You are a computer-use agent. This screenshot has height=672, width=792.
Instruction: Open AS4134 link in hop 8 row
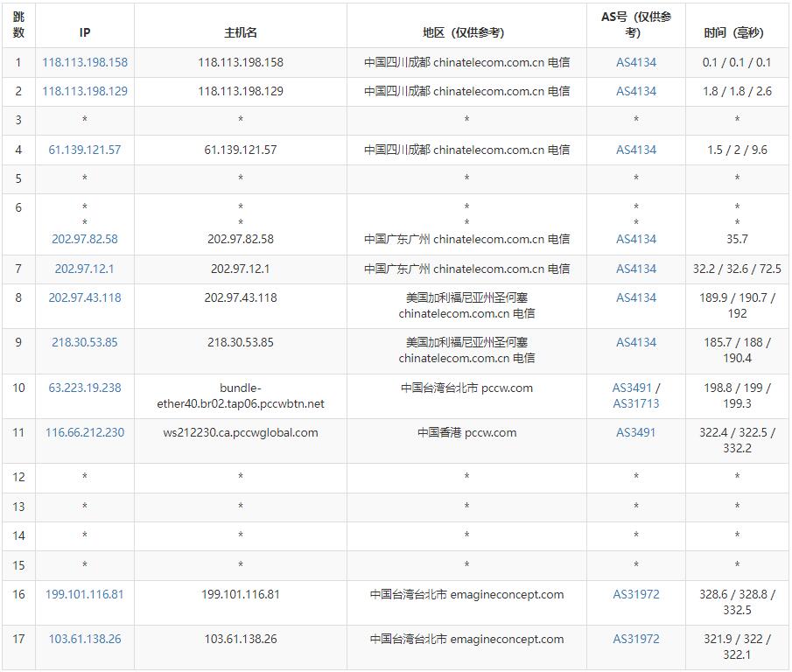pos(636,297)
